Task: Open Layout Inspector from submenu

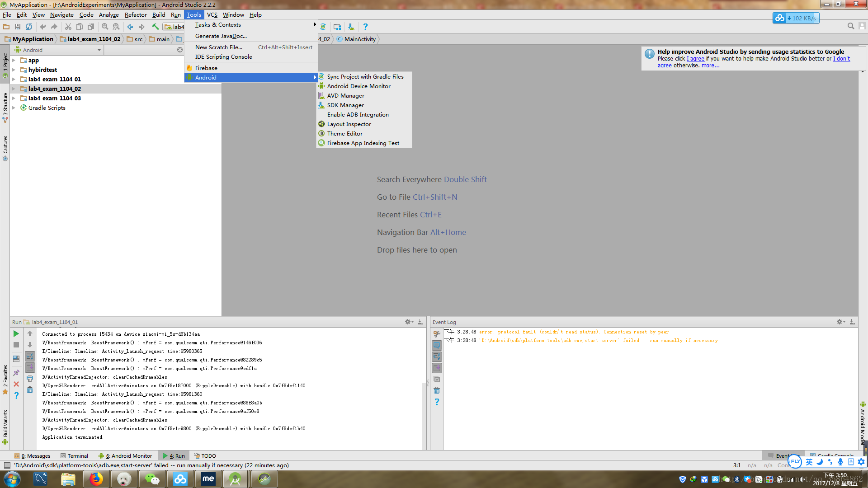Action: [x=364, y=124]
